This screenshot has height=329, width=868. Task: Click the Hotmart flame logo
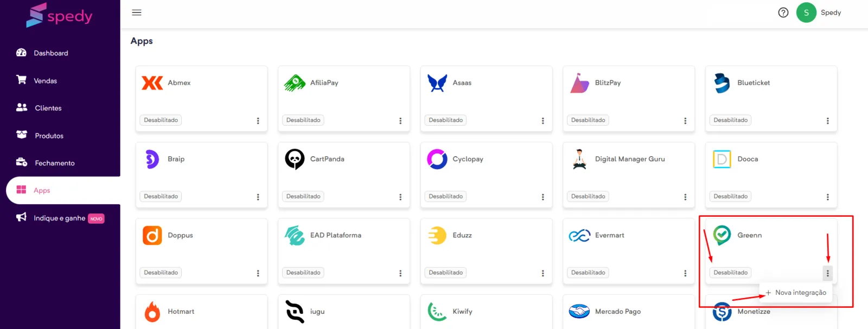[x=152, y=312]
